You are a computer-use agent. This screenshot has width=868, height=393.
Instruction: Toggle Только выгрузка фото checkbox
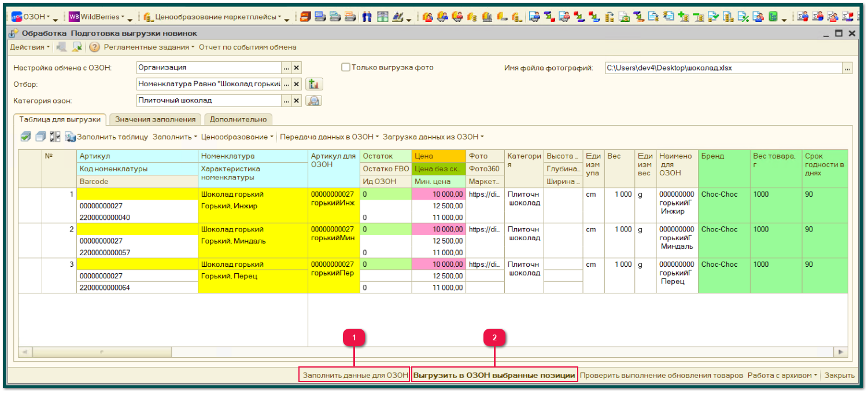(346, 67)
